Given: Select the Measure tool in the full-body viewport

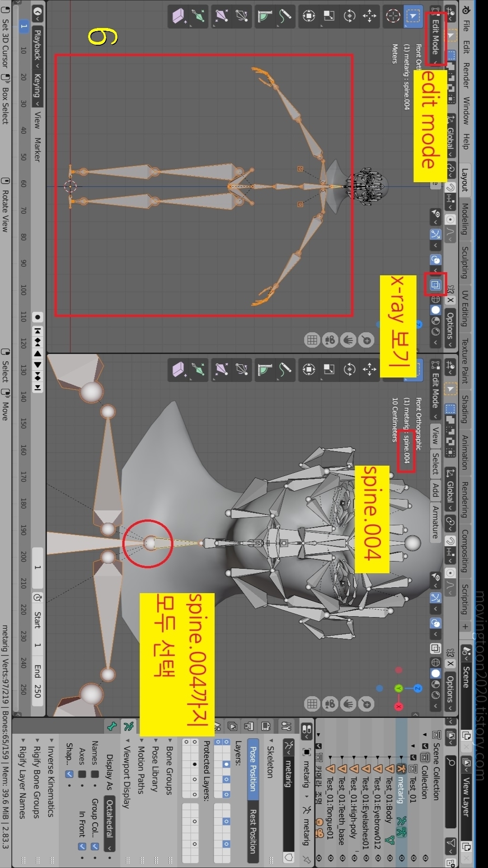Looking at the screenshot, I should 264,16.
